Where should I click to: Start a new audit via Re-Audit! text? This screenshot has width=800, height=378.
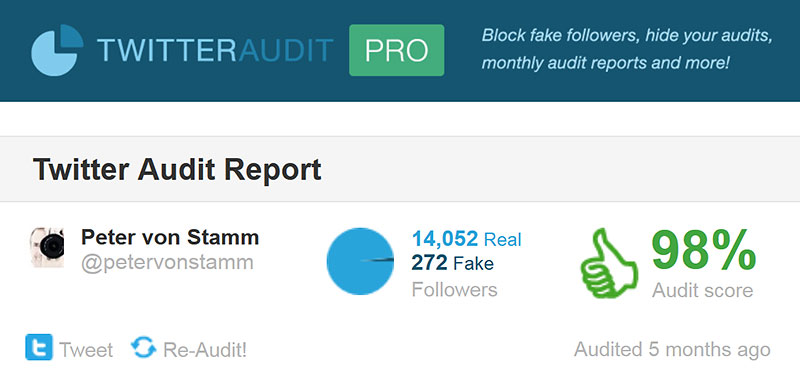pos(205,350)
